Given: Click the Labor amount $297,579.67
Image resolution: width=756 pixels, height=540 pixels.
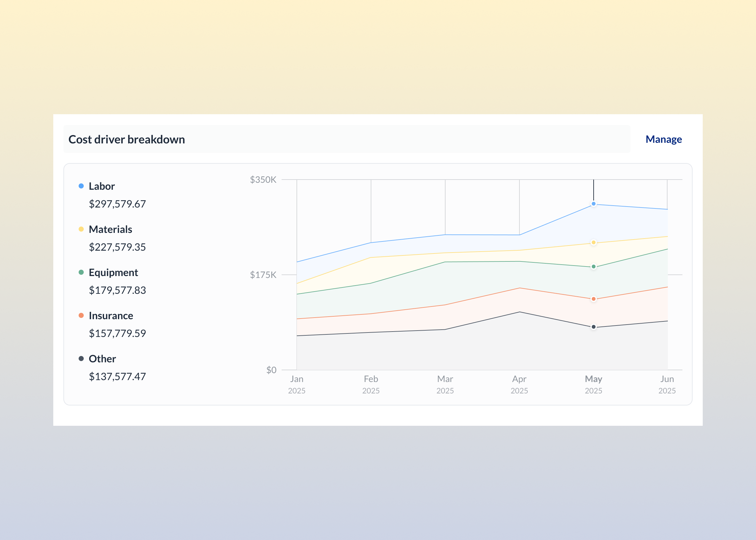Looking at the screenshot, I should point(117,204).
